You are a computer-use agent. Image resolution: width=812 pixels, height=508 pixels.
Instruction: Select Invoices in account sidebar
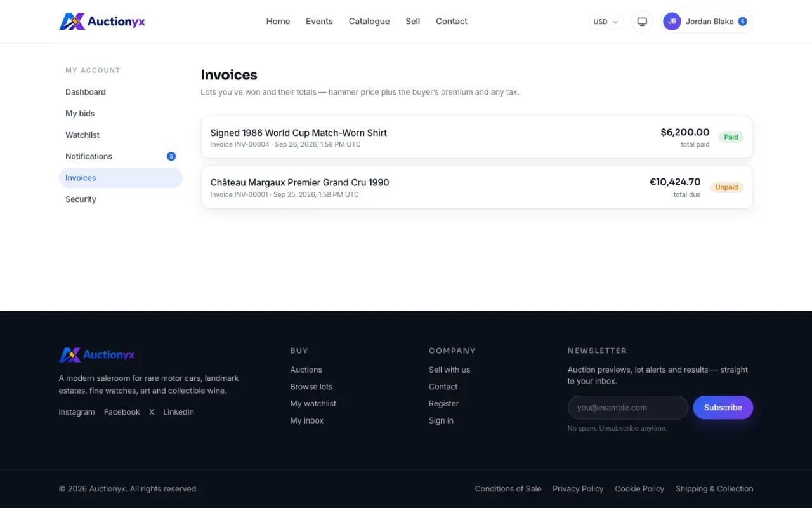tap(121, 178)
